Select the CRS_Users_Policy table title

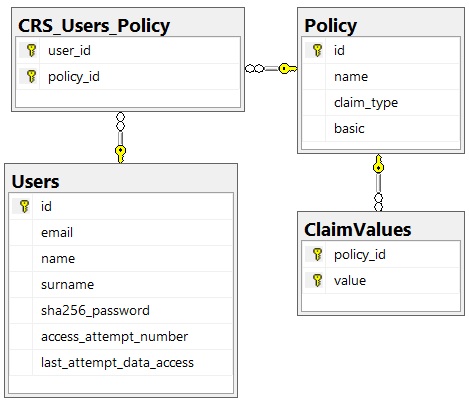pos(94,26)
